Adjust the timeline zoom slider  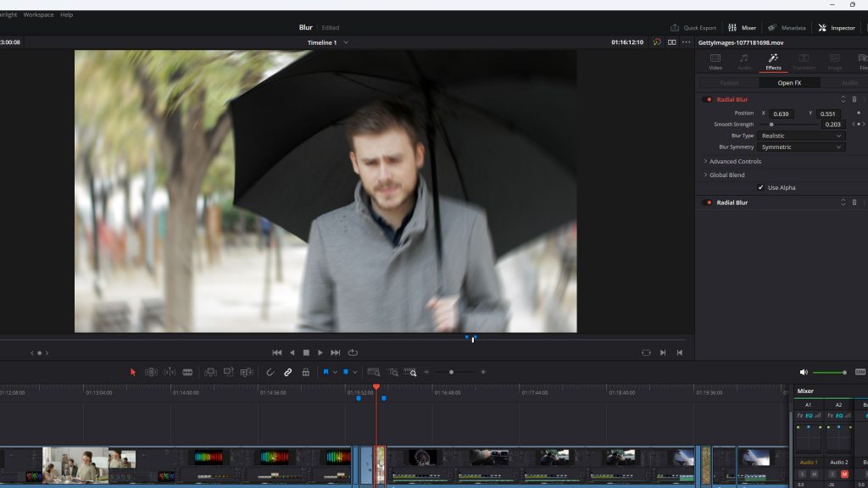tap(451, 373)
